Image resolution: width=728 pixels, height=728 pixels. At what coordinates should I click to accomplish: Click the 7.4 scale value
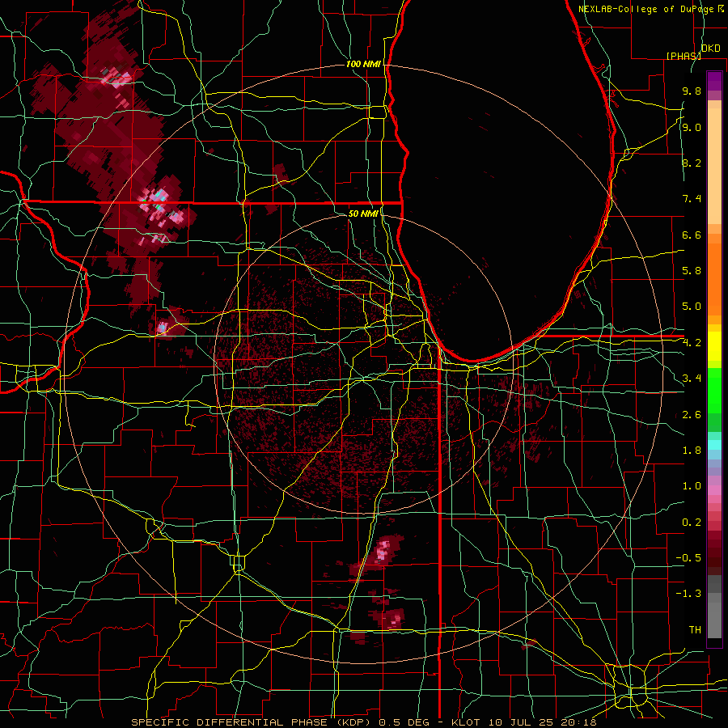(692, 199)
